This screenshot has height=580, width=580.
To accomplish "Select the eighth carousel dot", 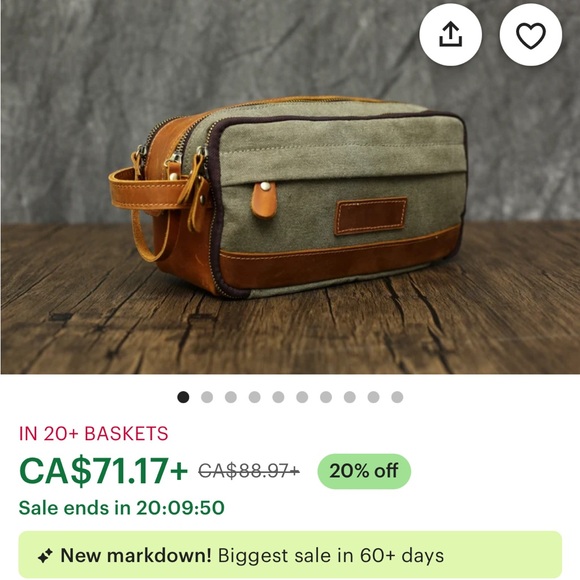I will [350, 397].
